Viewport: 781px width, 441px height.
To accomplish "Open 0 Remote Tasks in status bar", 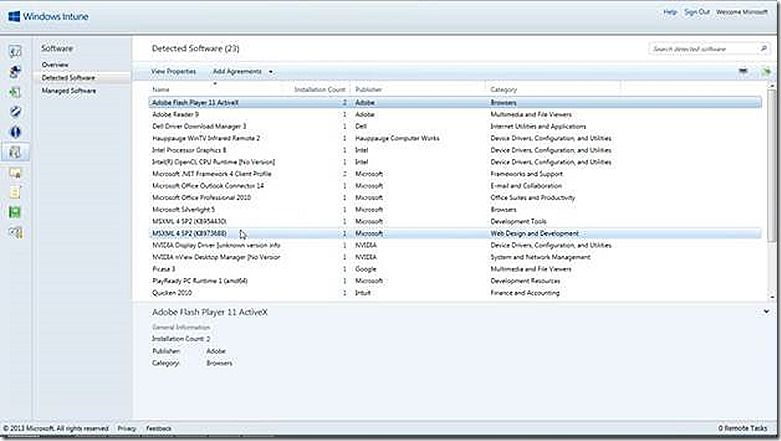I will click(743, 428).
